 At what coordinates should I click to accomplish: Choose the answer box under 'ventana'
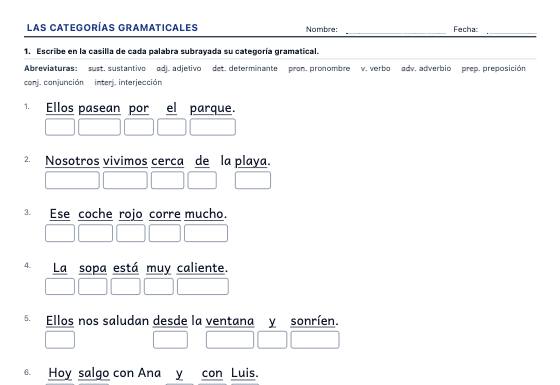(x=230, y=340)
